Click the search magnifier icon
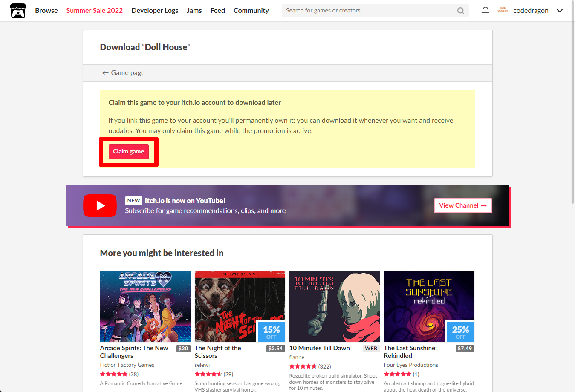 [x=461, y=11]
